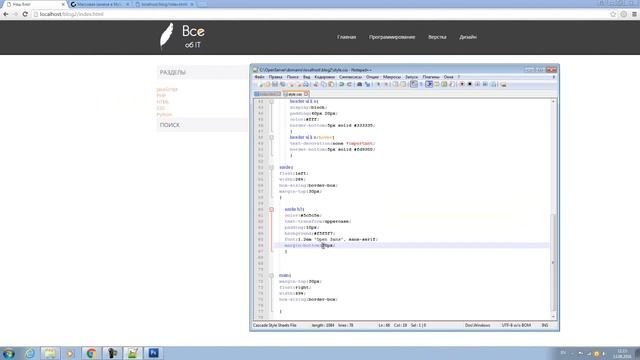The image size is (640, 360).
Task: Open the Верстка navigation link
Action: pos(437,37)
